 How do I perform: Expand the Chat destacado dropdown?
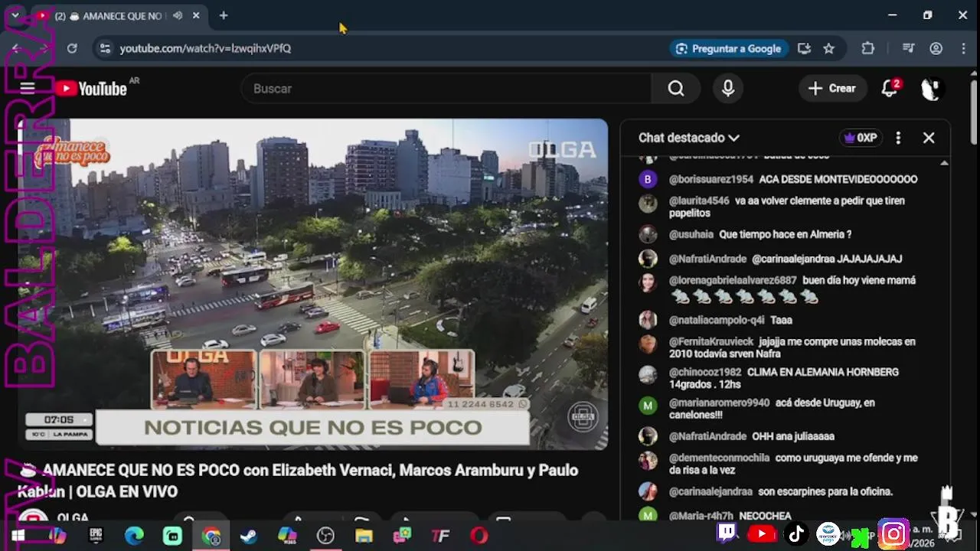[x=688, y=138]
